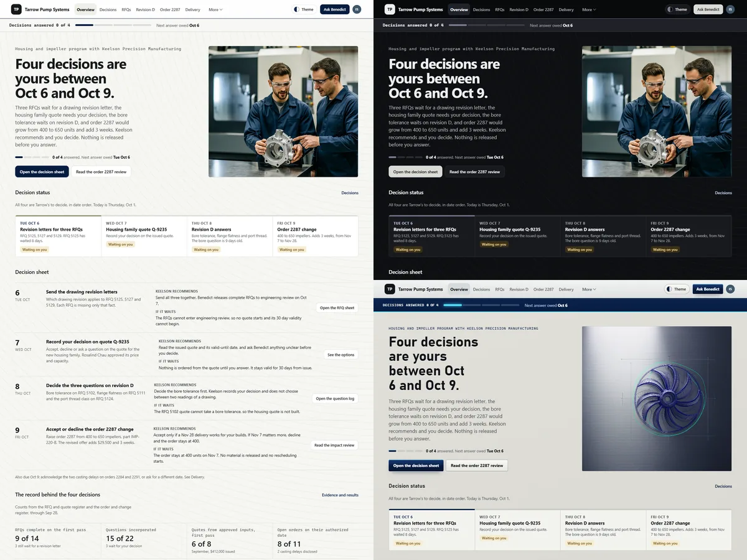The image size is (747, 560).
Task: Toggle the Theme switch on the impeller-image page
Action: (677, 289)
